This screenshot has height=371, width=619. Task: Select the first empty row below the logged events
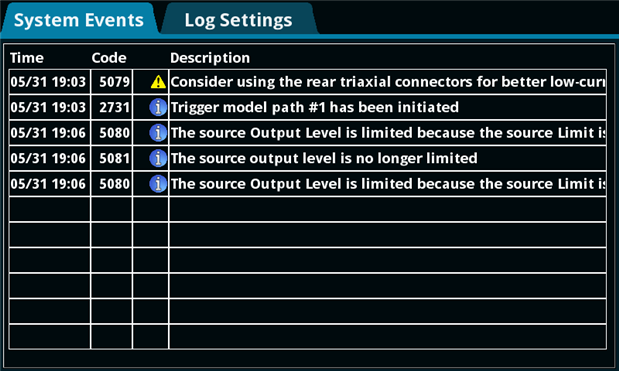pyautogui.click(x=308, y=209)
